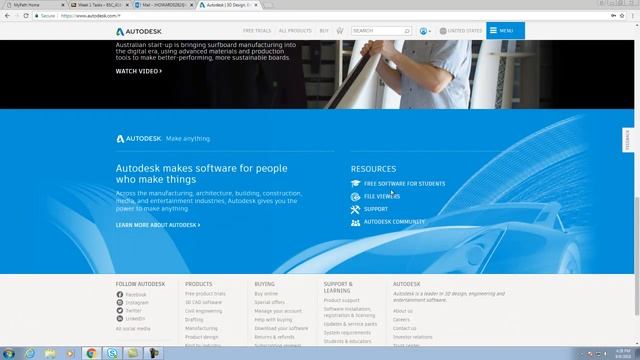Open the Windows Start button

point(8,353)
